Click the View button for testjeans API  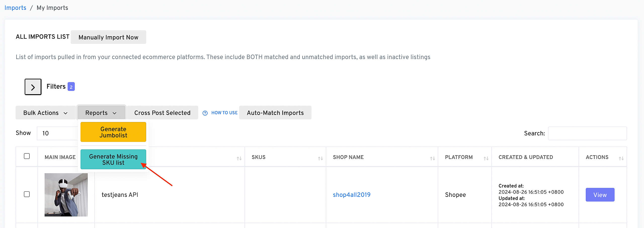pyautogui.click(x=600, y=195)
